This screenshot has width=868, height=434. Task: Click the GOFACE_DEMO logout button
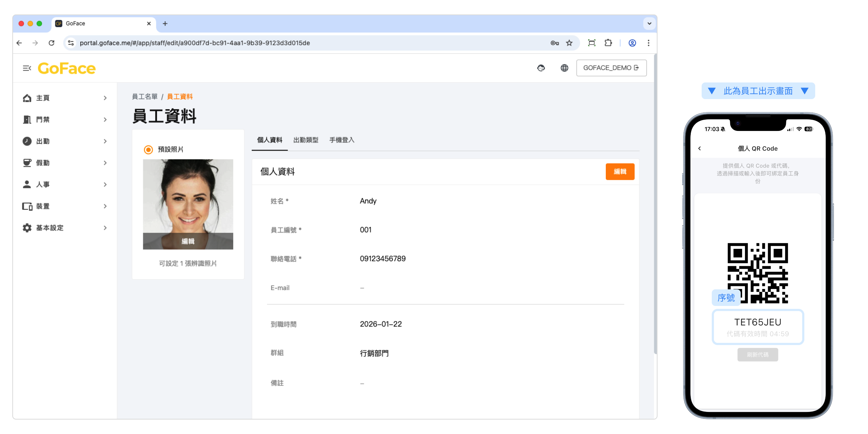point(611,68)
